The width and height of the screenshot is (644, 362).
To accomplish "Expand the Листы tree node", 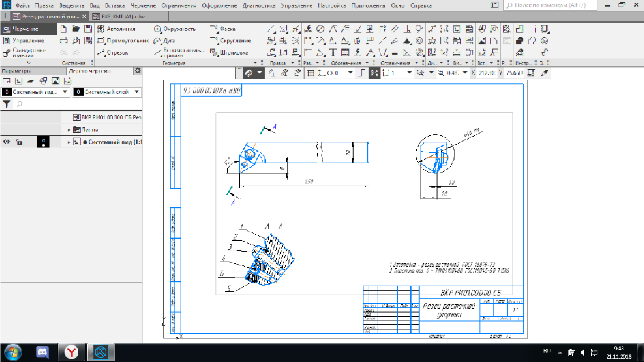I will 69,130.
